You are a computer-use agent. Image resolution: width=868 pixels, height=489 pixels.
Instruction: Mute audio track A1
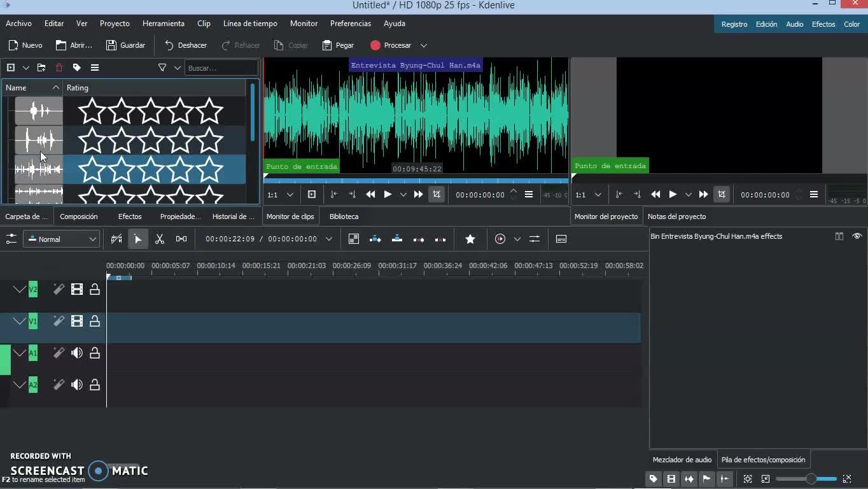(x=77, y=353)
